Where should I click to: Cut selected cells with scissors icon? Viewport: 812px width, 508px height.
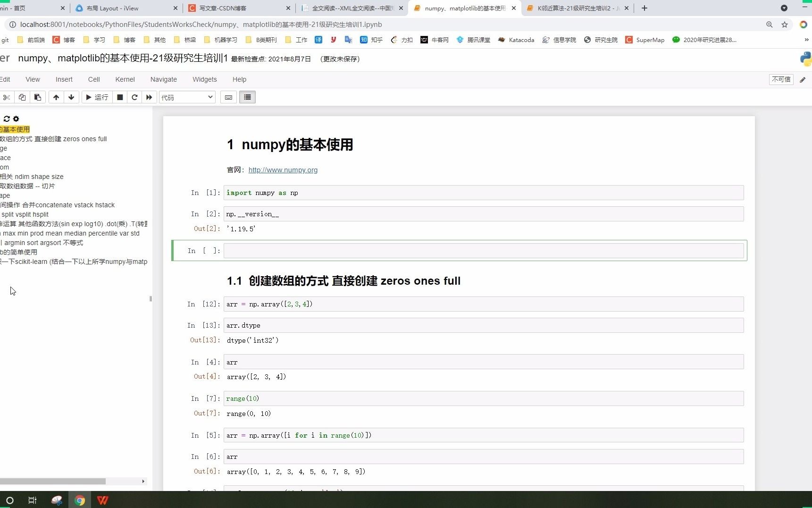[x=7, y=97]
